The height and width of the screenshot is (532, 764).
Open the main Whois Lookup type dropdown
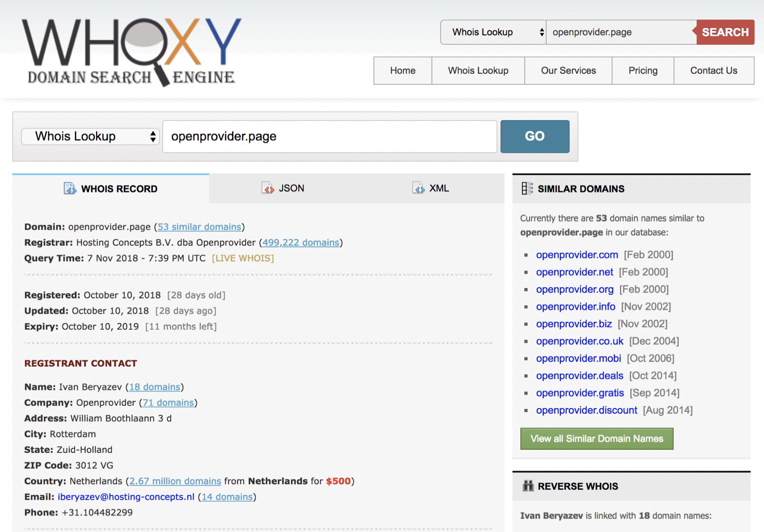[90, 136]
